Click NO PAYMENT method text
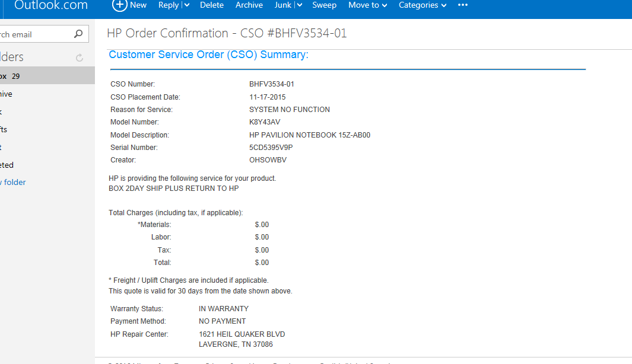This screenshot has width=632, height=364. (222, 321)
